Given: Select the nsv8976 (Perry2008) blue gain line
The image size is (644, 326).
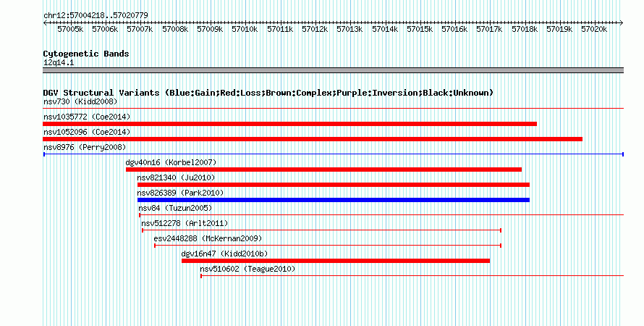Looking at the screenshot, I should point(334,154).
